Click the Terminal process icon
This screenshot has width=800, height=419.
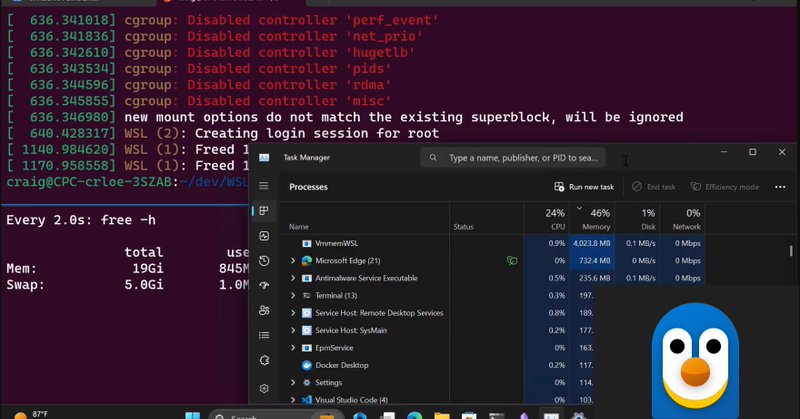pyautogui.click(x=307, y=295)
